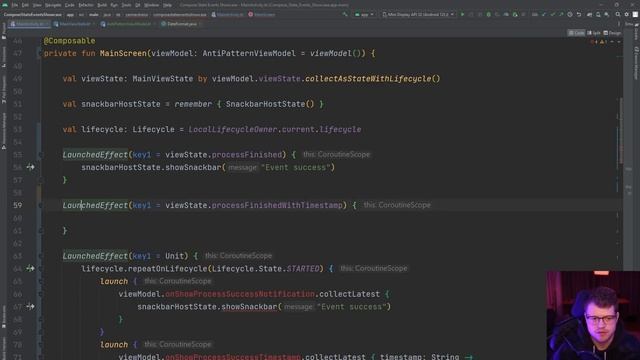The width and height of the screenshot is (640, 360).
Task: Click the green Run app button
Action: [462, 14]
